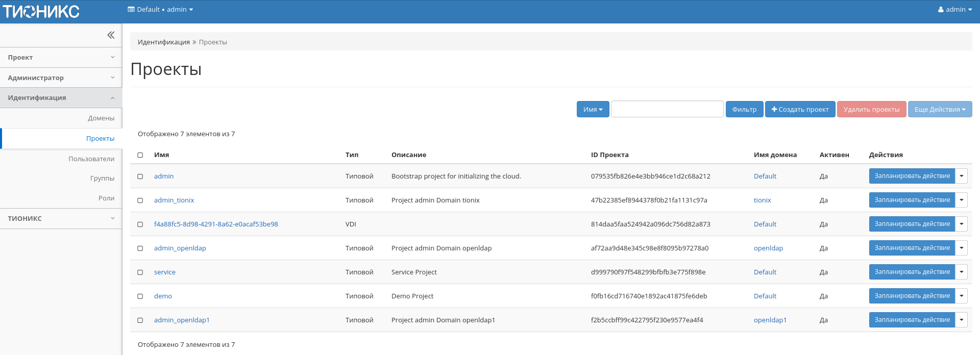
Task: Go to Пользователи in sidebar
Action: click(91, 159)
